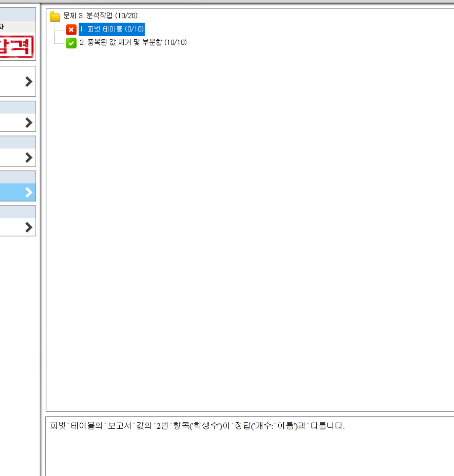This screenshot has height=476, width=454.
Task: Select the 1. 피벗 테이블 (0/10) item
Action: [111, 29]
